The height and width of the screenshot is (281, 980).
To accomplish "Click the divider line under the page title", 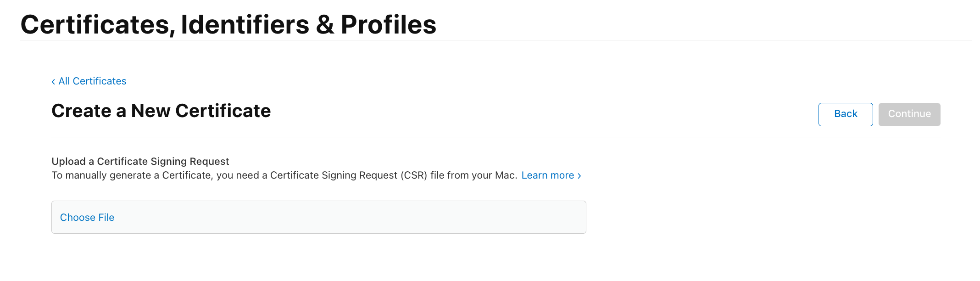I will pyautogui.click(x=496, y=40).
